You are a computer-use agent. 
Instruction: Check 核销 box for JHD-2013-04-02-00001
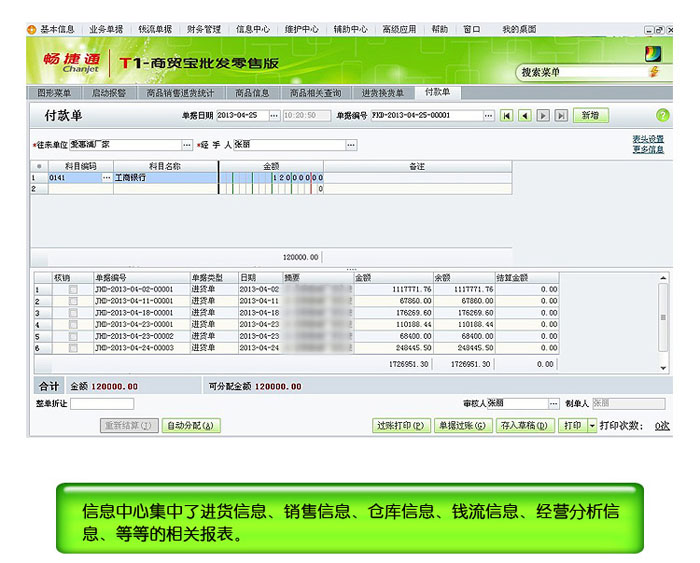[x=73, y=289]
